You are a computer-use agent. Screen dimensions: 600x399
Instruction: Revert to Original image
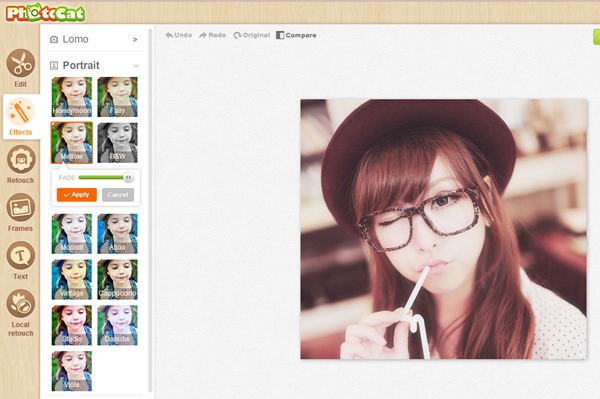pos(251,35)
